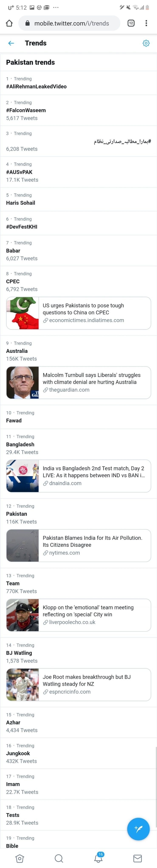The height and width of the screenshot is (868, 157).
Task: Select the Jungkook trending topic
Action: tap(18, 753)
